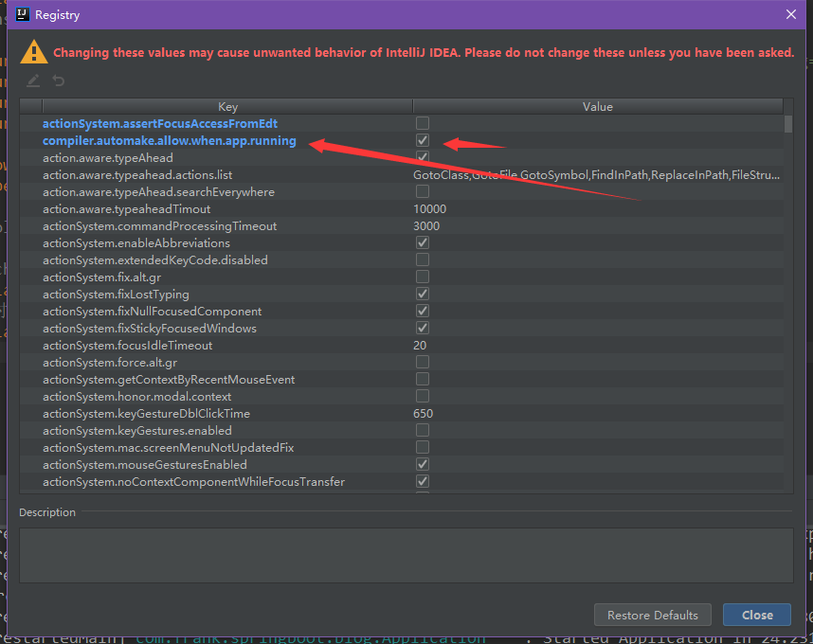Toggle actionSystem.fixStickyFocusedWindows checkbox
The image size is (813, 644).
(x=423, y=329)
